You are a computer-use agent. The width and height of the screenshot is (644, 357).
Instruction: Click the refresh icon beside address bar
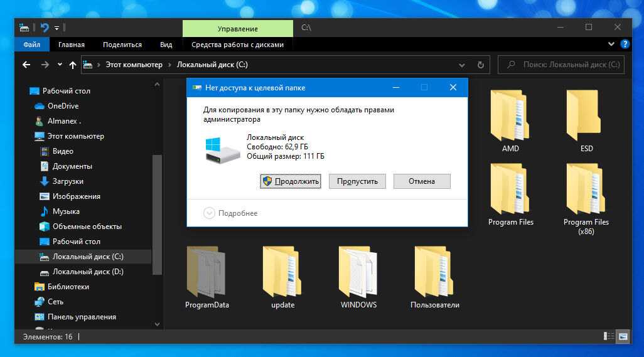pos(480,65)
